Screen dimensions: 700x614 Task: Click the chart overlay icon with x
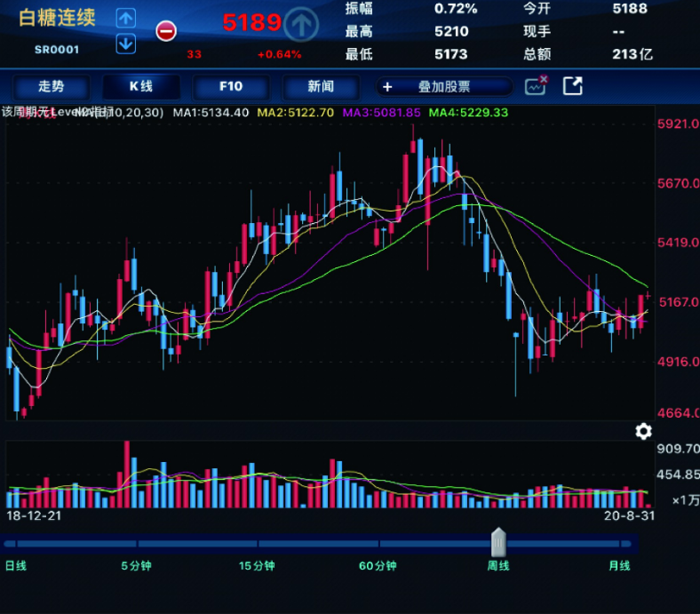(x=536, y=86)
